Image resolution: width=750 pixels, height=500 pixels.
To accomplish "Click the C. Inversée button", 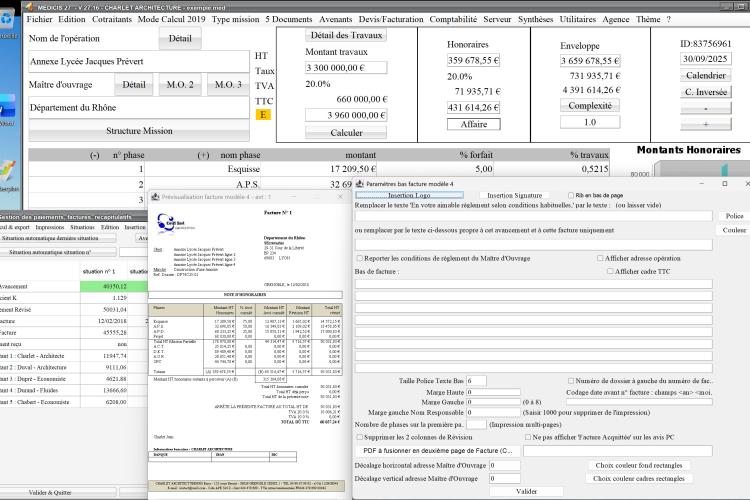I will pos(706,92).
